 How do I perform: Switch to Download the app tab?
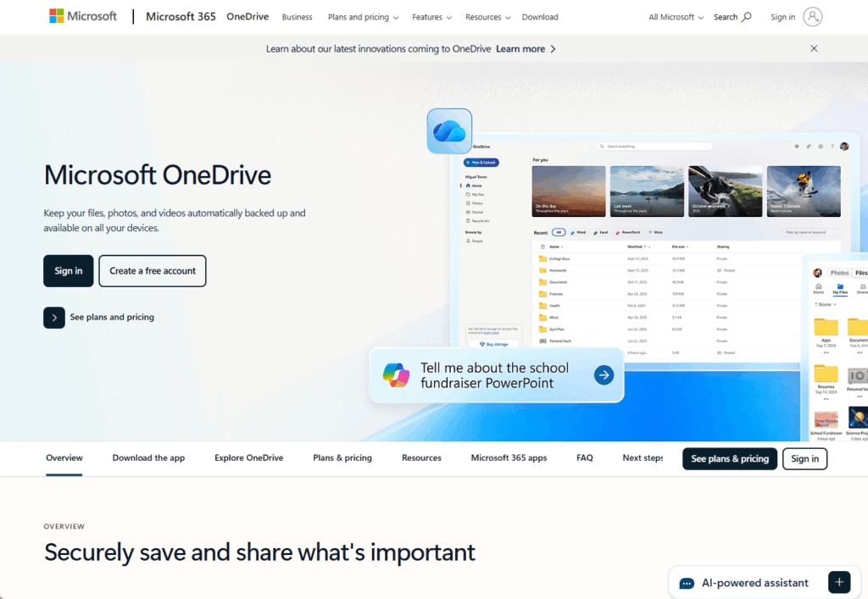[x=148, y=458]
